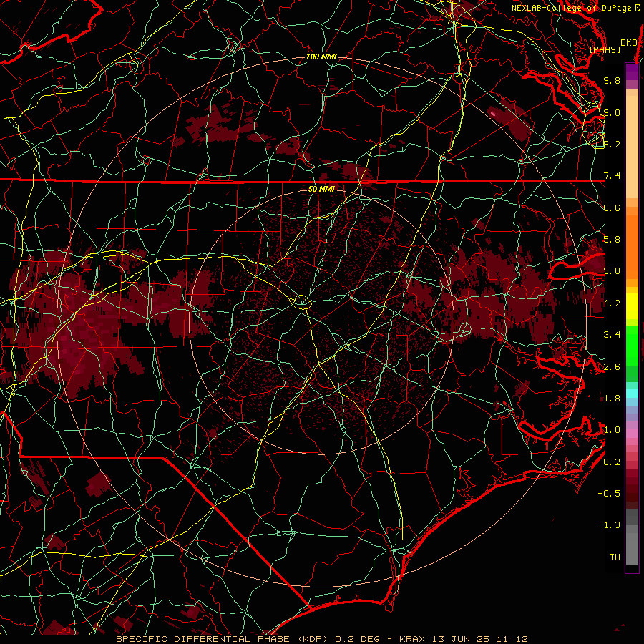The width and height of the screenshot is (644, 644).
Task: Click the -0.5 legend value
Action: 609,494
